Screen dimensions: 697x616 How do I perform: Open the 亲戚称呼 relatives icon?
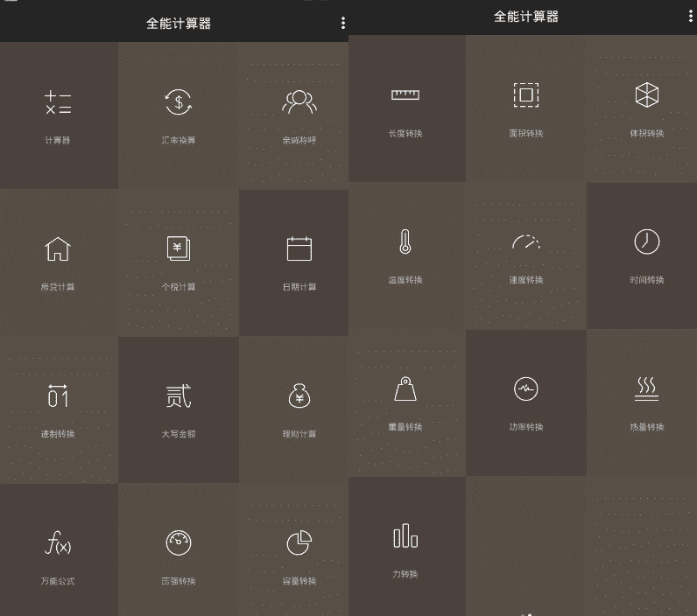299,101
